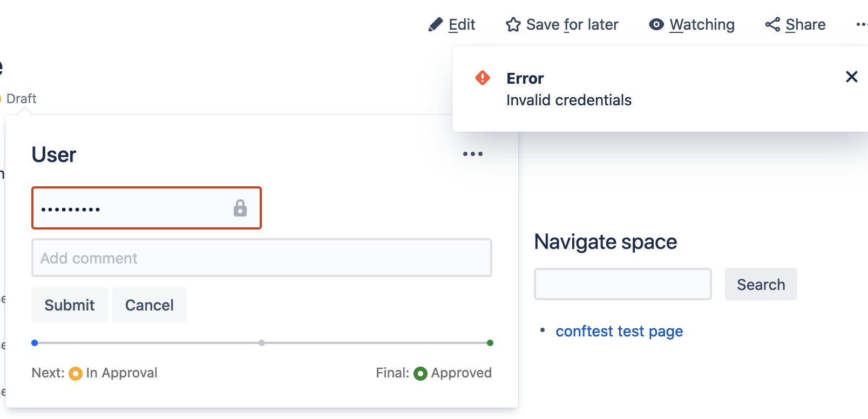
Task: Click the blue starting workflow progress dot
Action: coord(35,343)
